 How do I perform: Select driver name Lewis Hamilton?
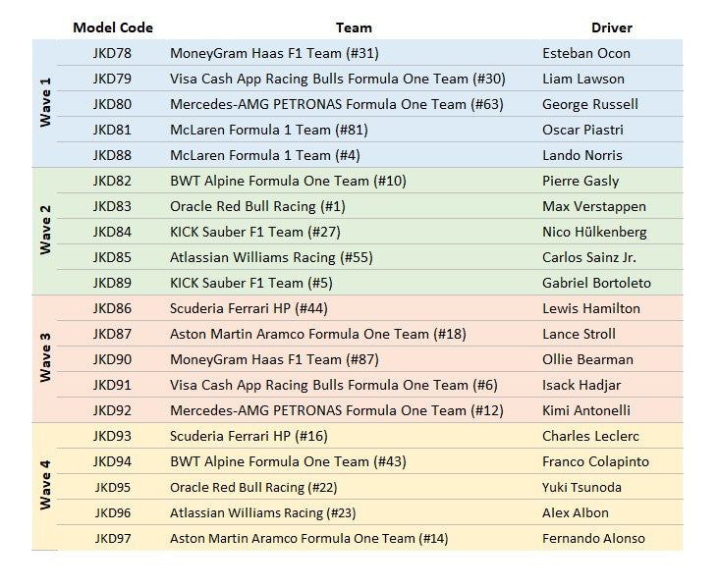click(x=591, y=308)
